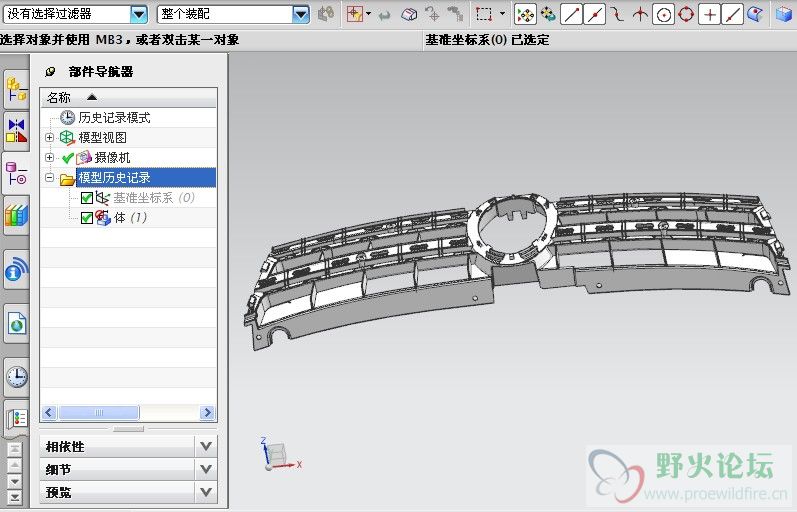Sort by the 名称 column header
Image resolution: width=797 pixels, height=512 pixels.
click(x=129, y=97)
